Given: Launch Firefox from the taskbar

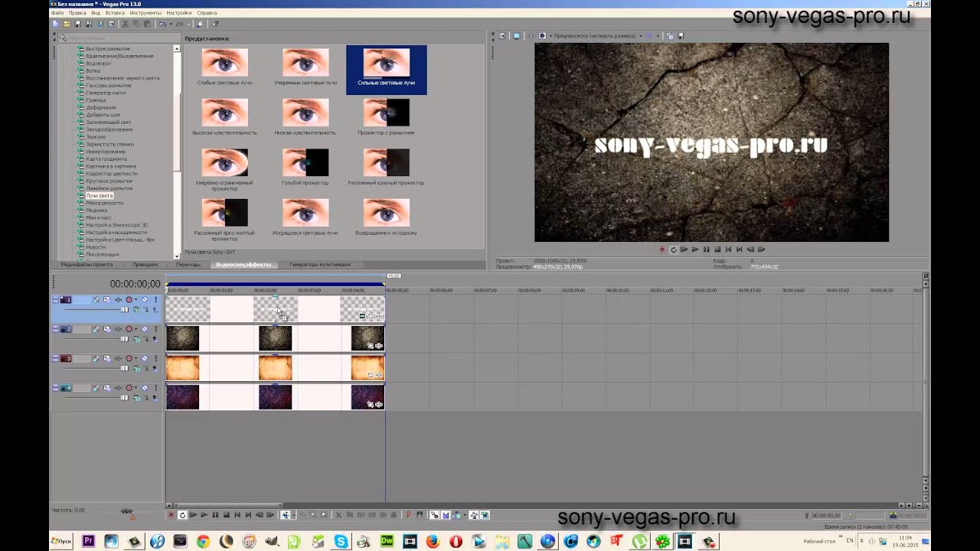Looking at the screenshot, I should click(x=433, y=541).
